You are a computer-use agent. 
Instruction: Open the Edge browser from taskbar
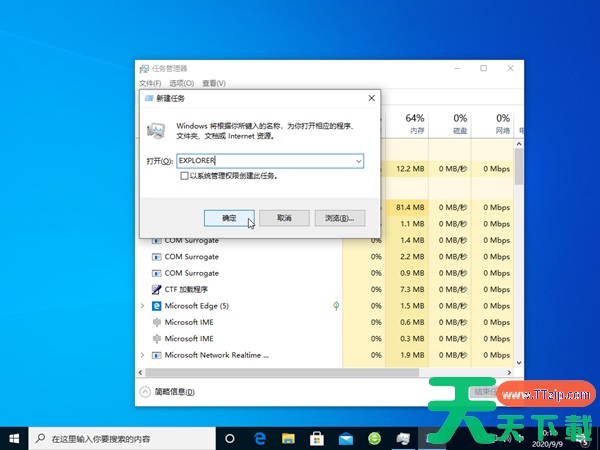coord(258,438)
